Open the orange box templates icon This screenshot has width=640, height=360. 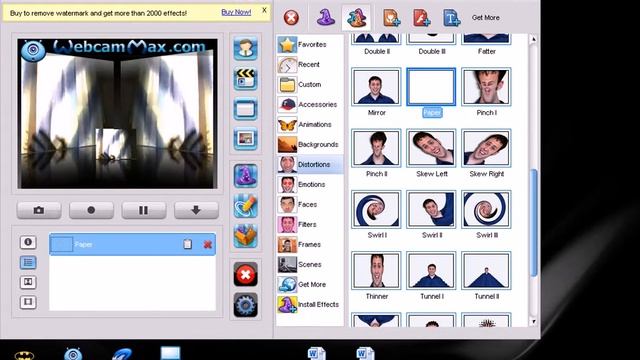coord(245,236)
